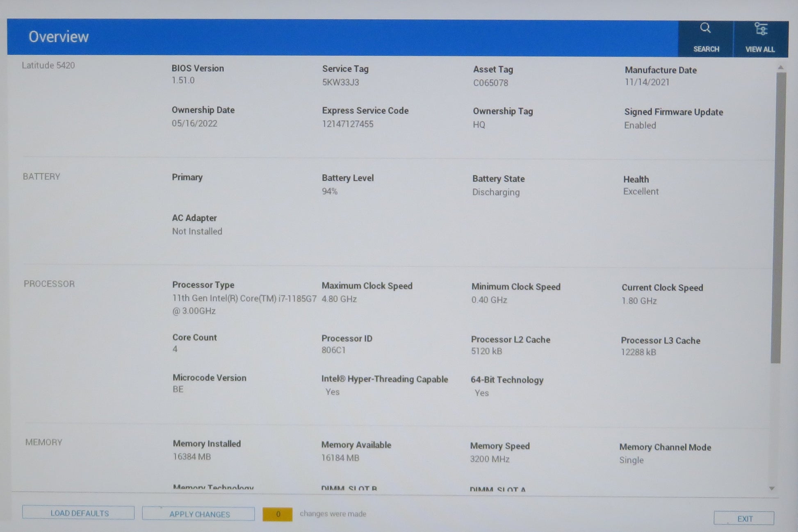Select the Service Tag value 5KW33J3

coord(340,82)
